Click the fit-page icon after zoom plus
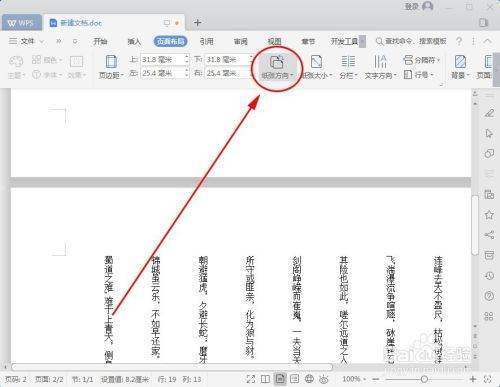 488,379
